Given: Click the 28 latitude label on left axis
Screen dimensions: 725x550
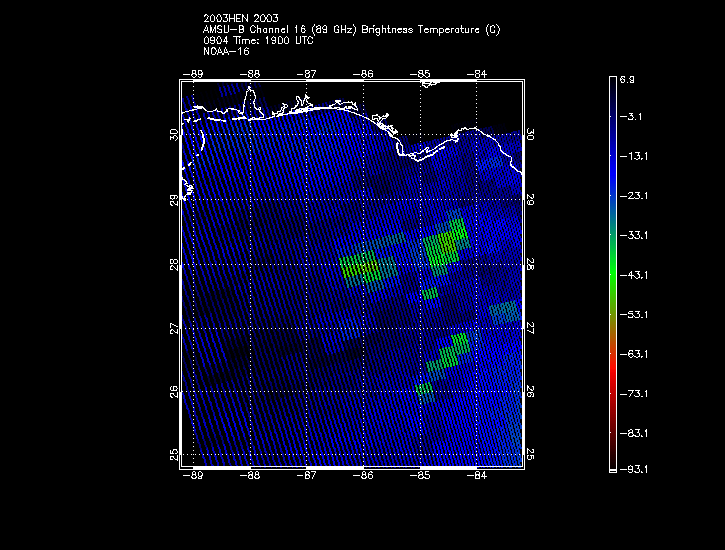Looking at the screenshot, I should [174, 264].
